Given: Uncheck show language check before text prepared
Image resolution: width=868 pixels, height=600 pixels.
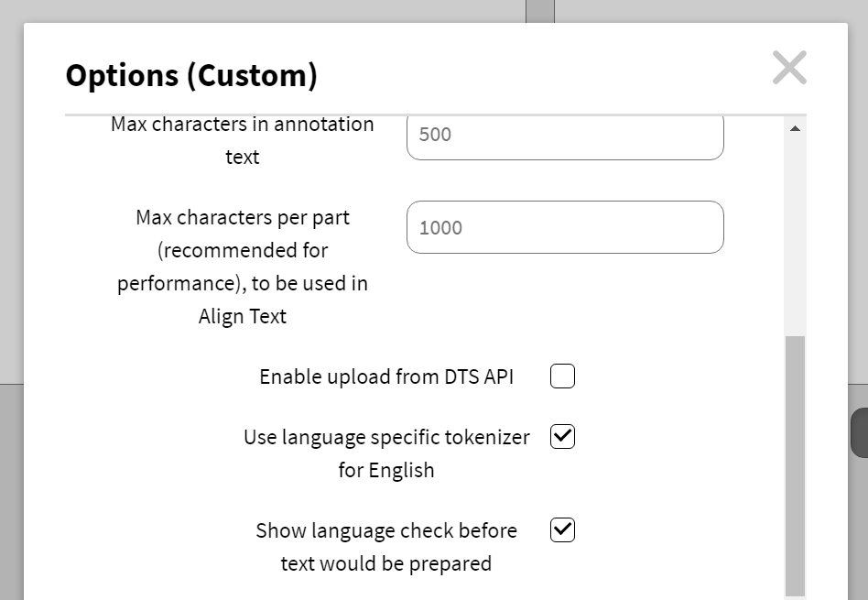Looking at the screenshot, I should [564, 530].
